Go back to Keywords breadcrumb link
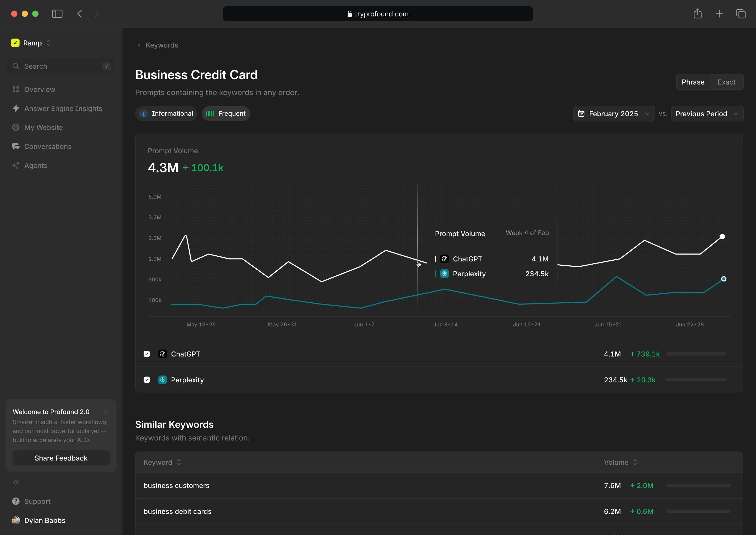 pos(162,45)
